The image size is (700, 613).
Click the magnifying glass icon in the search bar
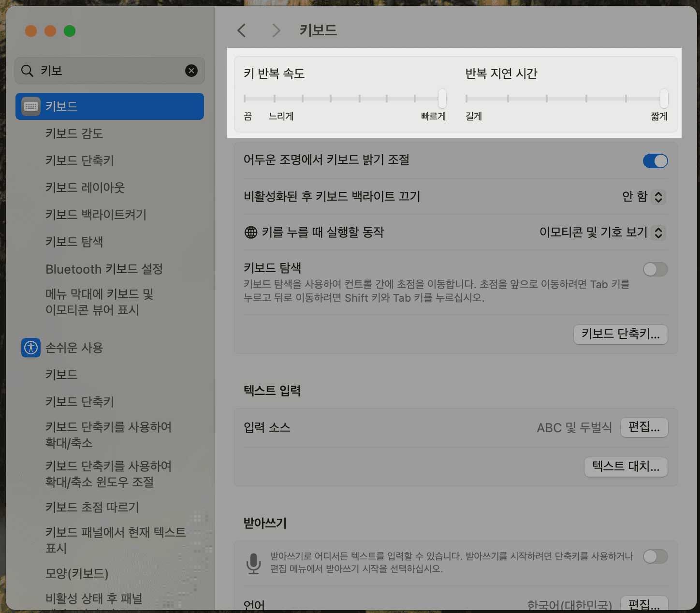click(x=27, y=71)
